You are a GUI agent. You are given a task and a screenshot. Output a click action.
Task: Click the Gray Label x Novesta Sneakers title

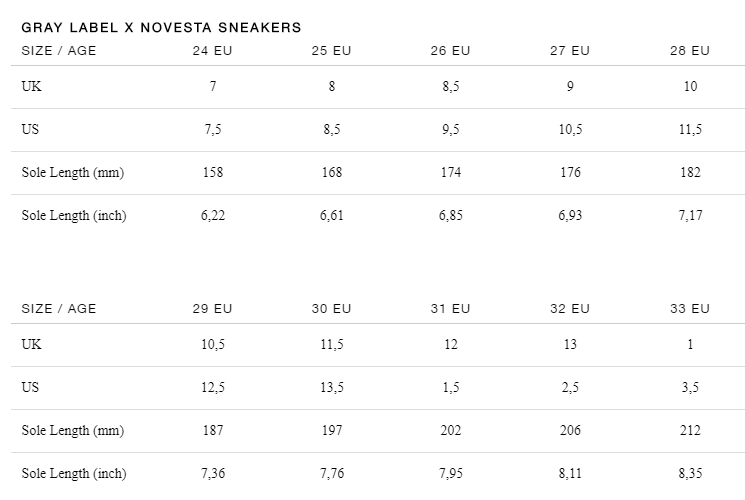tap(161, 28)
